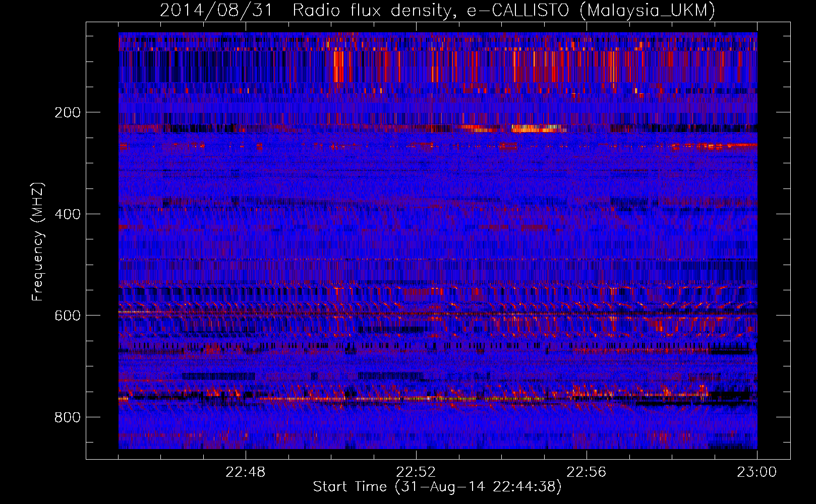Click the 22:48 time tick label
This screenshot has height=504, width=816.
tap(246, 472)
